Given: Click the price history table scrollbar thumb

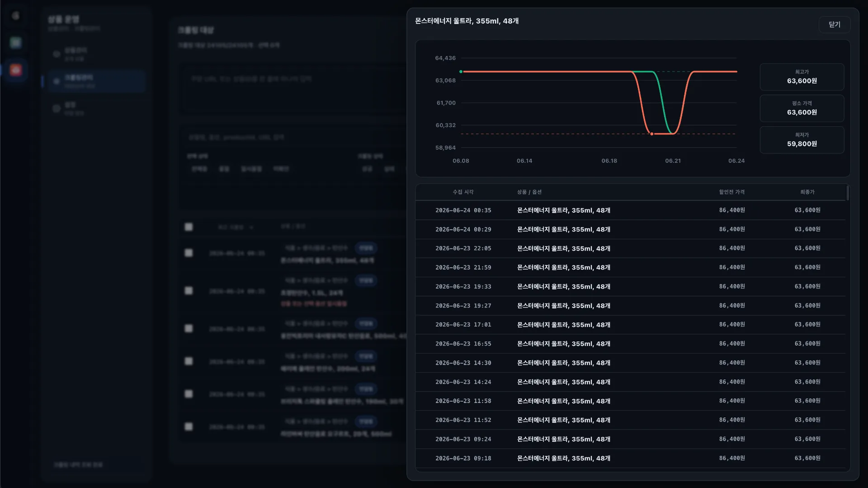Looking at the screenshot, I should click(848, 193).
